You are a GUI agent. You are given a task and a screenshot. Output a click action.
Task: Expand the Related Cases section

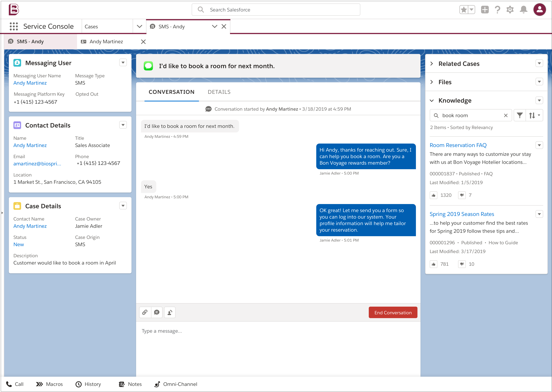(x=432, y=63)
